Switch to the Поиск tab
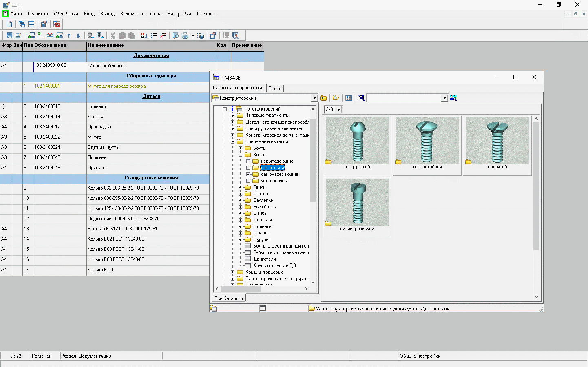The width and height of the screenshot is (588, 367). click(x=274, y=88)
